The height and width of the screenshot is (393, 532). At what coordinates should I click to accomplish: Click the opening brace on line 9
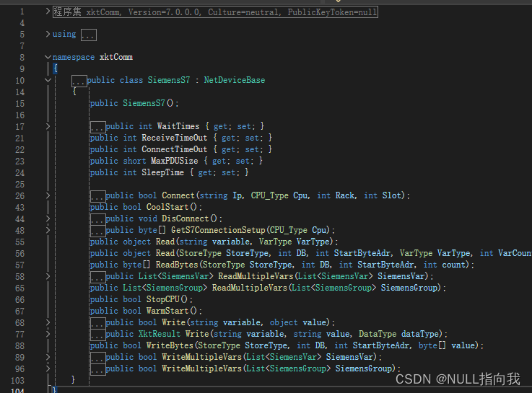56,68
